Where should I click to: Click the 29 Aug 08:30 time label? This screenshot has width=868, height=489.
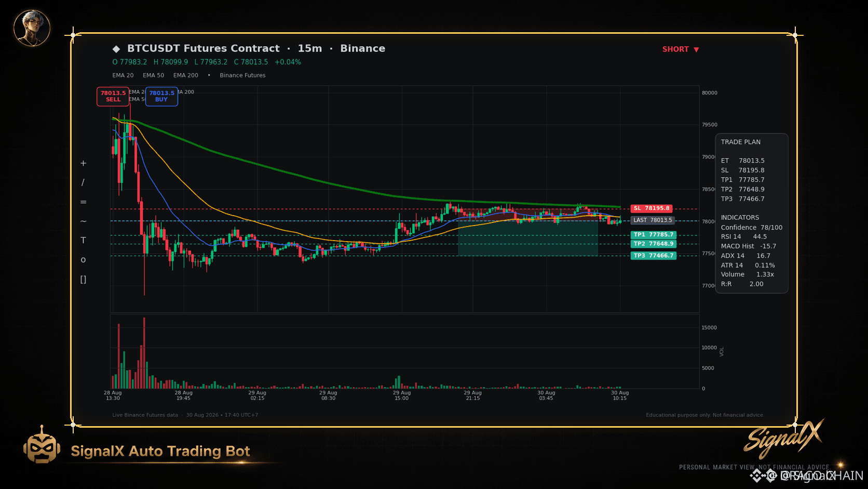pyautogui.click(x=328, y=395)
